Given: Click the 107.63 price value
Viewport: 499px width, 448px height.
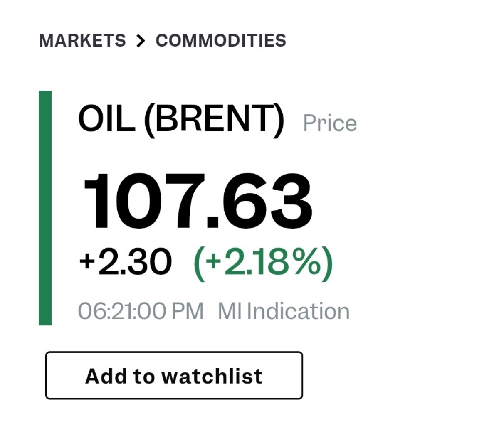Looking at the screenshot, I should (197, 201).
